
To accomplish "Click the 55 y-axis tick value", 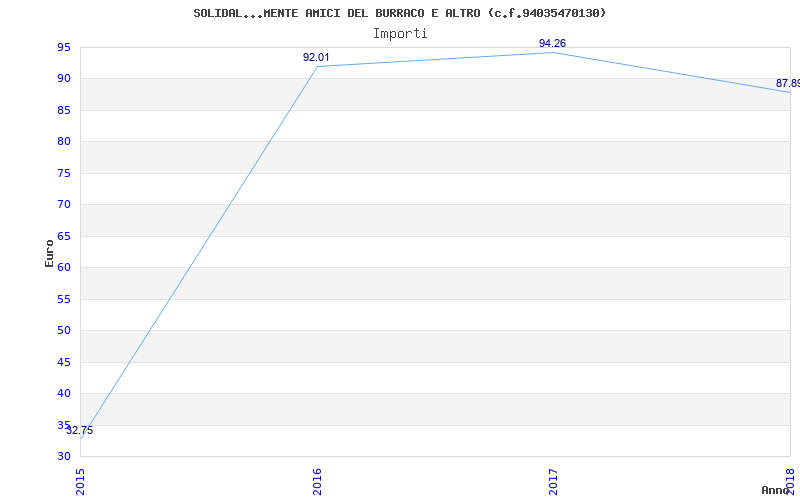I will [x=64, y=299].
